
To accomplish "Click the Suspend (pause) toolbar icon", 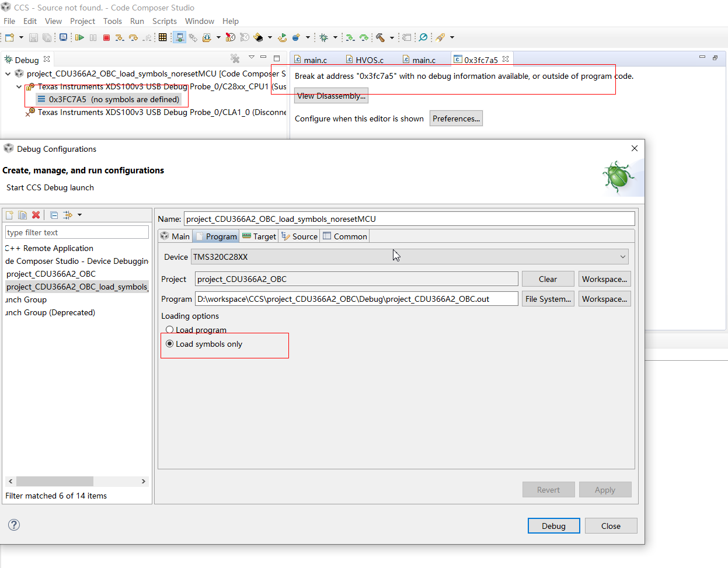I will 93,37.
